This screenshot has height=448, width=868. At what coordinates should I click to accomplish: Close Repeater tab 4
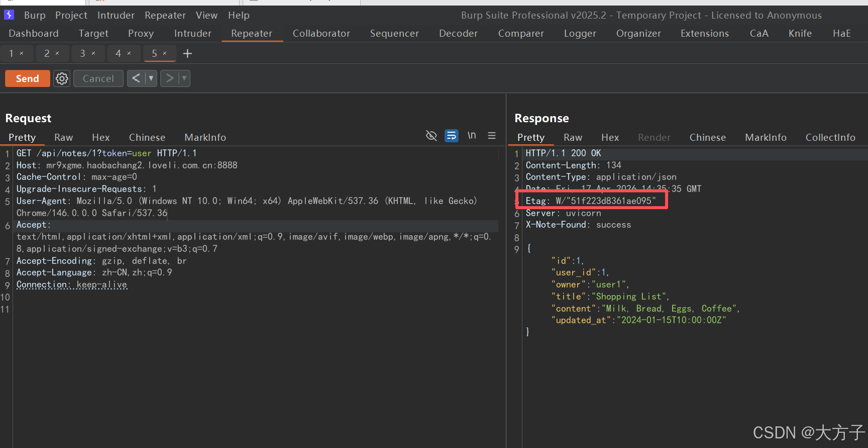click(129, 53)
